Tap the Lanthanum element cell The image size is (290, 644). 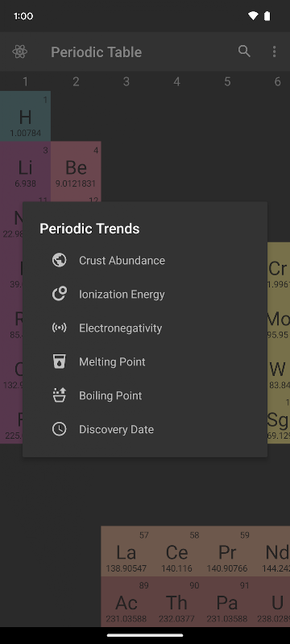tap(126, 551)
